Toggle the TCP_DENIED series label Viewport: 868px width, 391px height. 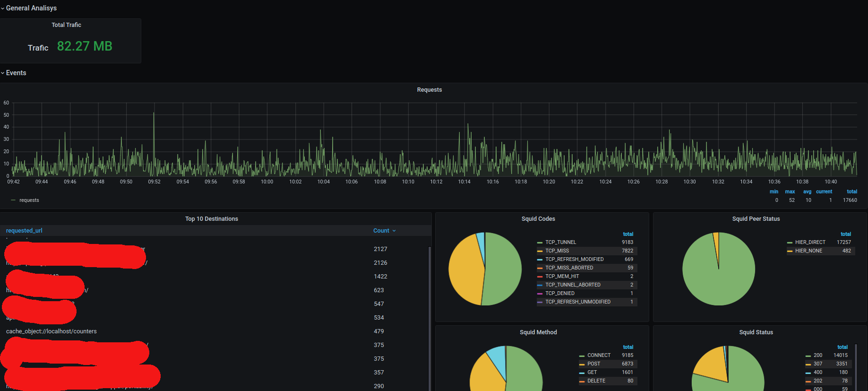(x=560, y=294)
